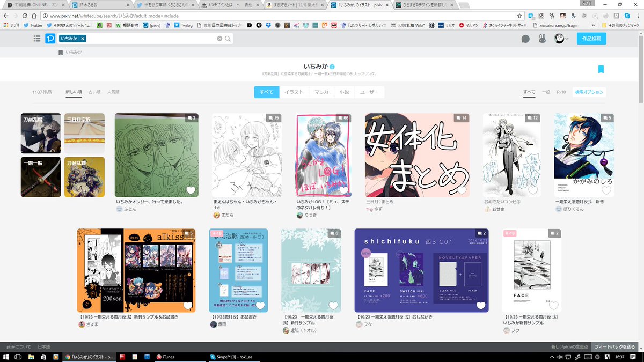Screen dimensions: 644x362
Task: Like the FACE sample artwork heart
Action: (x=553, y=306)
